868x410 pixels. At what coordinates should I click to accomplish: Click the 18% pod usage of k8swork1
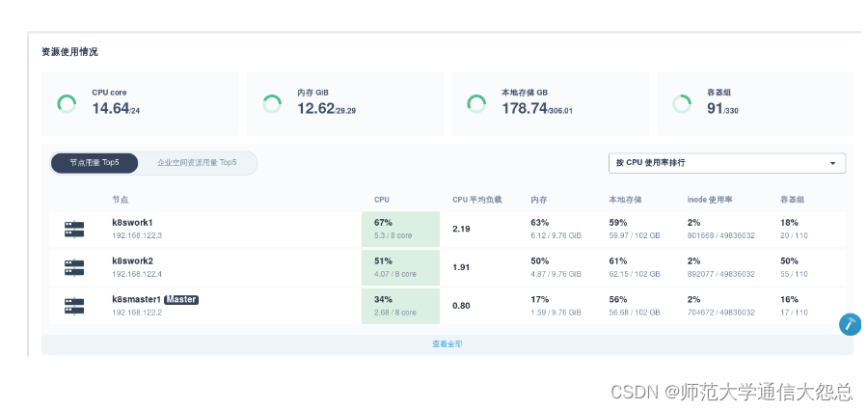coord(789,223)
